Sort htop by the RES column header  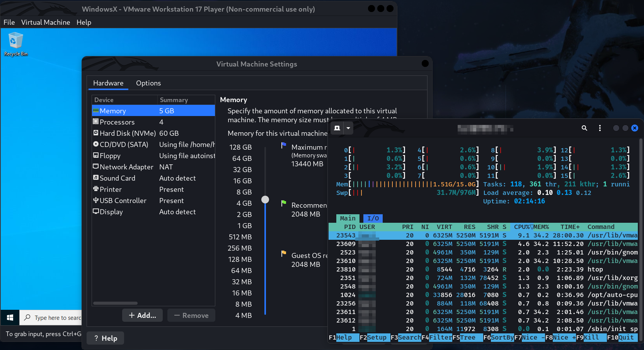point(470,227)
